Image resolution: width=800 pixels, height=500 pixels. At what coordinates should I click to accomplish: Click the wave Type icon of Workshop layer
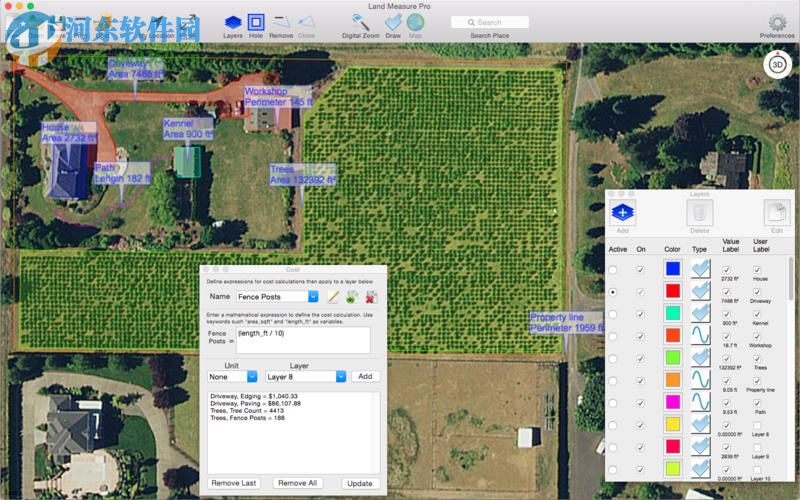(701, 335)
